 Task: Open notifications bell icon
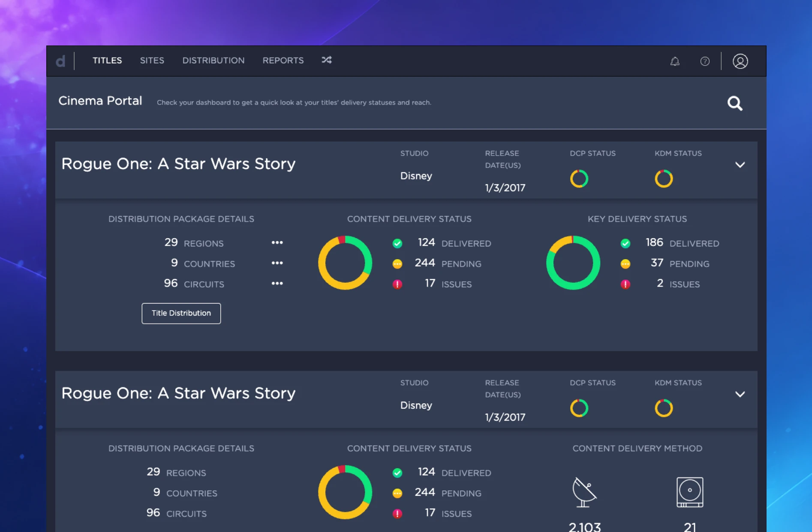tap(675, 61)
